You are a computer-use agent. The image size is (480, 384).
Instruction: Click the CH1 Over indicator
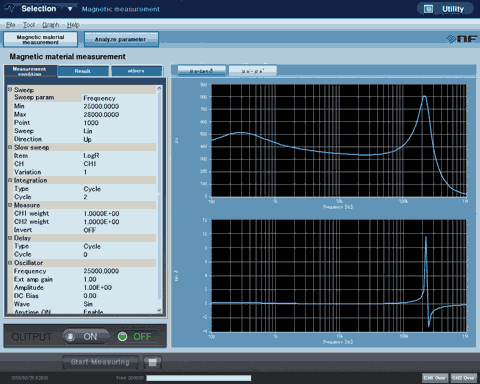(x=435, y=378)
